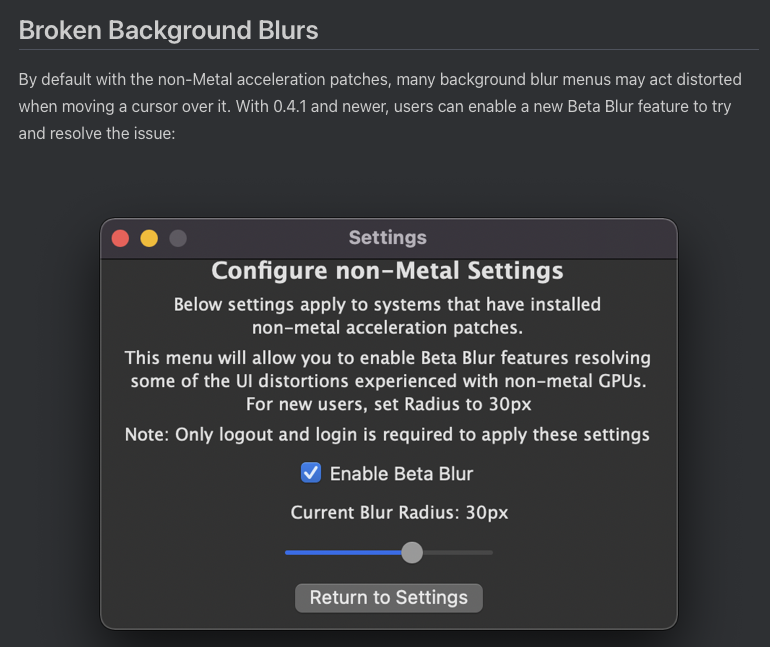
Task: Uncheck the Enable Beta Blur checkbox
Action: 311,473
